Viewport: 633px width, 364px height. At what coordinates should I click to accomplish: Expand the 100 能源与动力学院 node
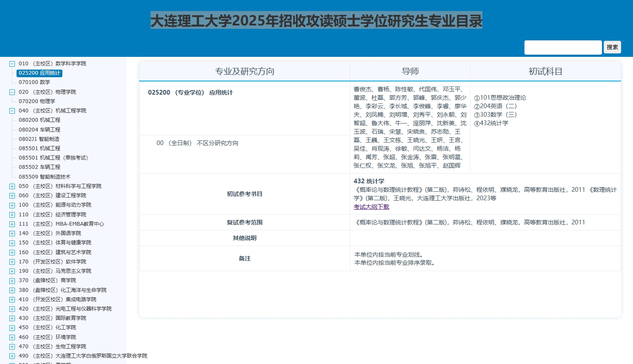click(12, 205)
